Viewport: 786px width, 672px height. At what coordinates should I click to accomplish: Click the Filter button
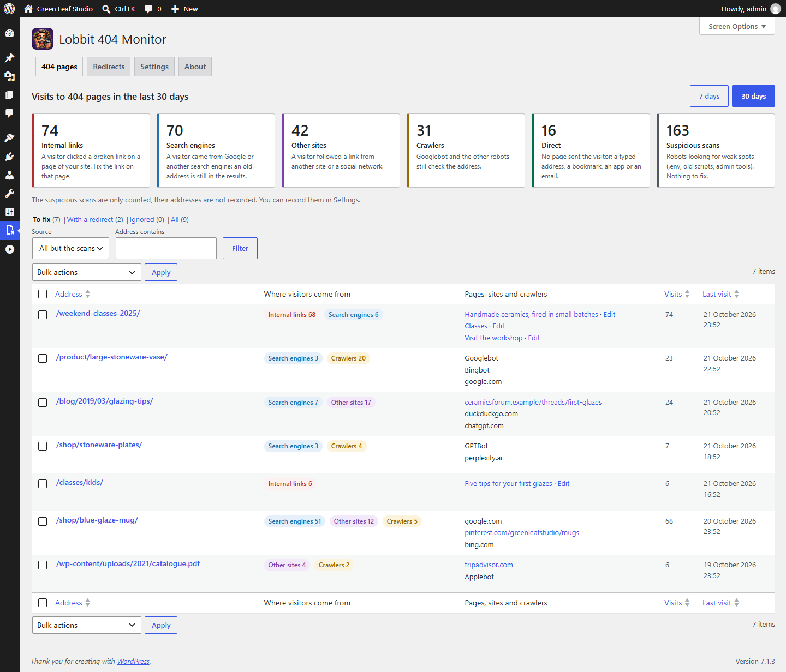pos(240,248)
